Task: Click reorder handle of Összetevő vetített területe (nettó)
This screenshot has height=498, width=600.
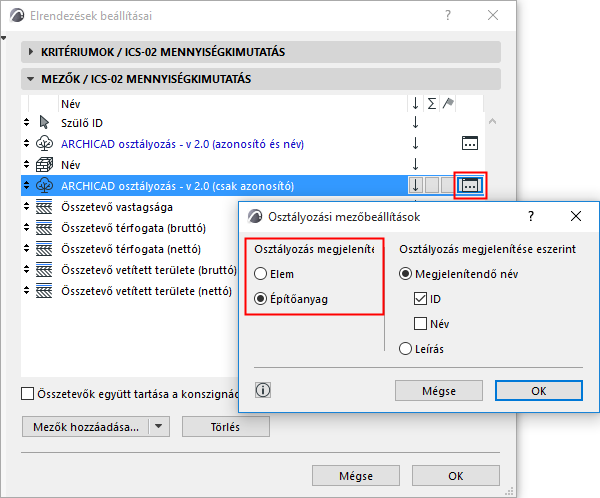Action: pyautogui.click(x=26, y=291)
